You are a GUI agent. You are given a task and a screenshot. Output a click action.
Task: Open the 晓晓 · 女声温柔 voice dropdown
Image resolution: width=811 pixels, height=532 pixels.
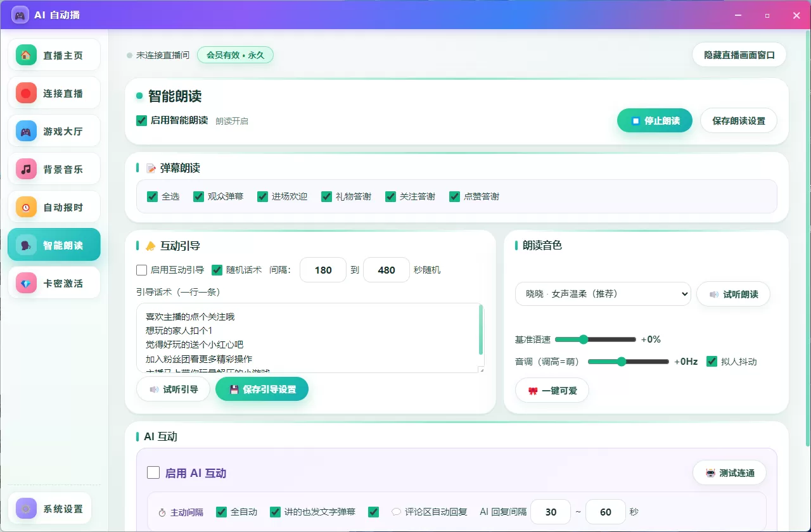[603, 294]
